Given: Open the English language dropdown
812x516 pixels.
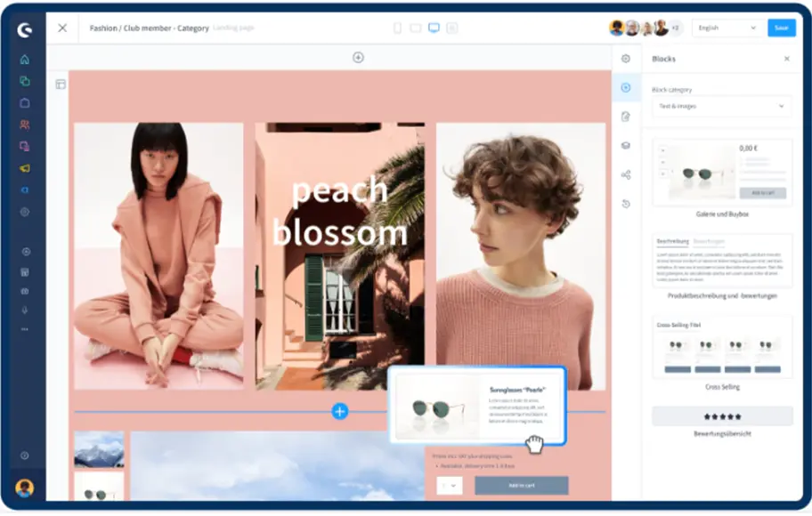Looking at the screenshot, I should click(x=727, y=28).
